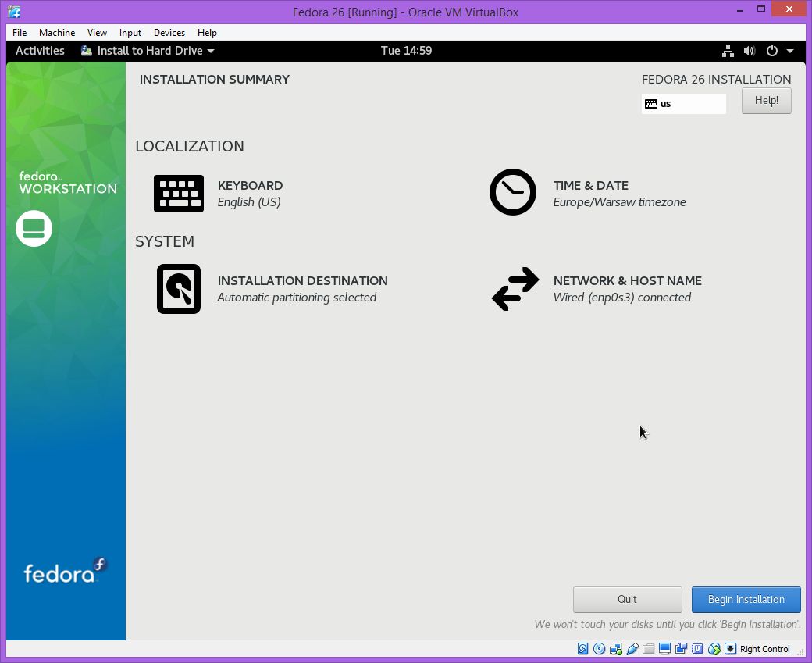812x663 pixels.
Task: Open the Input menu
Action: pyautogui.click(x=130, y=33)
